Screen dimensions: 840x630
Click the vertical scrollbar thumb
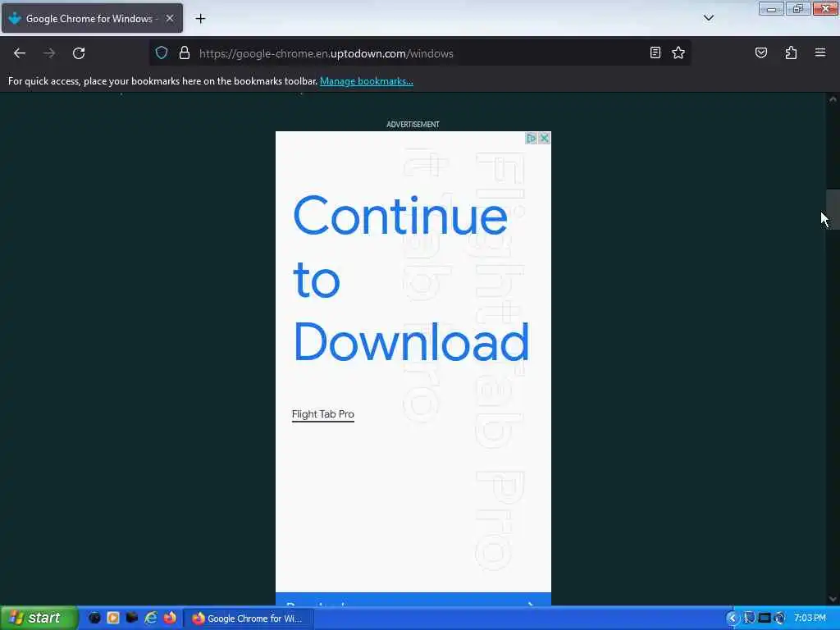(833, 209)
